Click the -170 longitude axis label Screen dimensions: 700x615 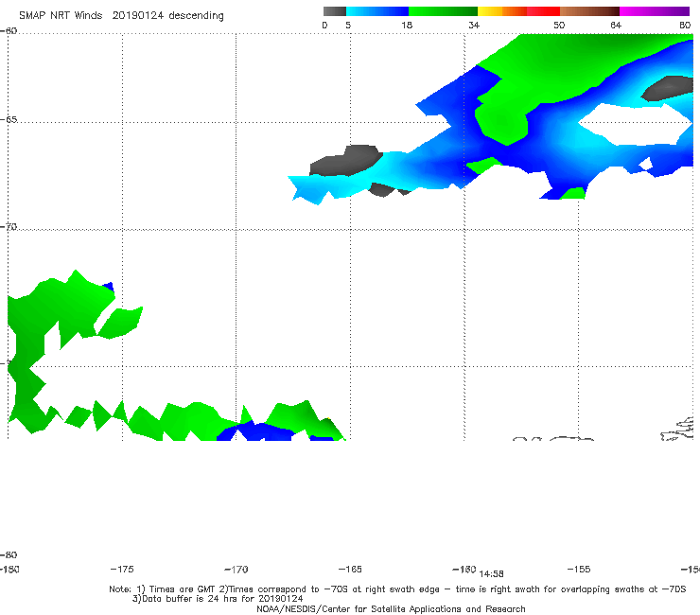coord(236,570)
